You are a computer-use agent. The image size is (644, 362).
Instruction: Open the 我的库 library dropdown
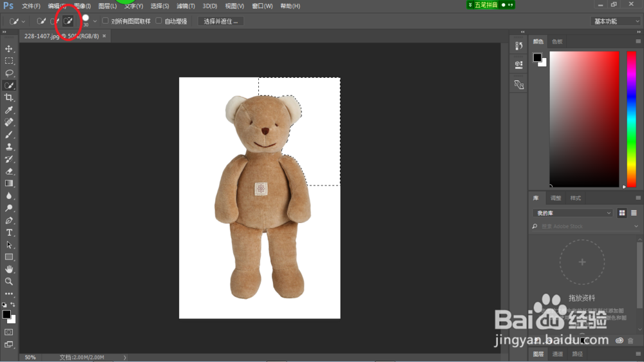pos(573,213)
